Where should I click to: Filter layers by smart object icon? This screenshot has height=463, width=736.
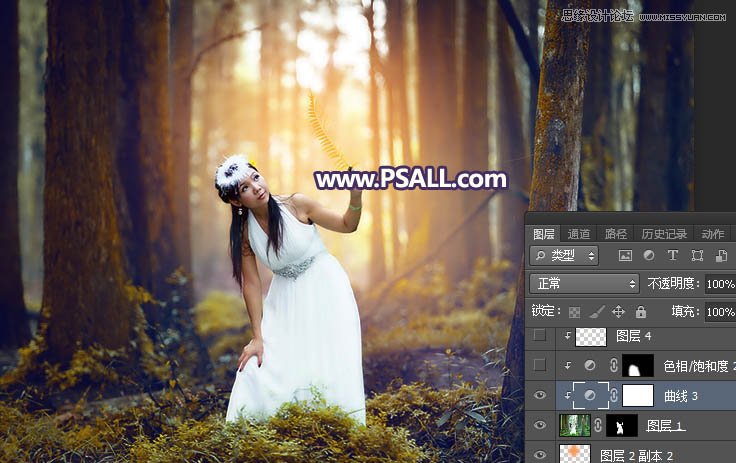721,255
